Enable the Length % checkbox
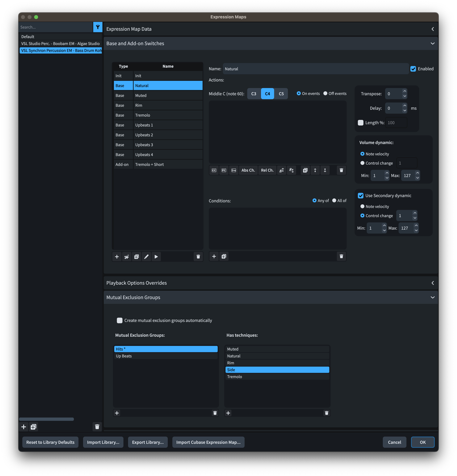457x476 pixels. click(x=361, y=123)
